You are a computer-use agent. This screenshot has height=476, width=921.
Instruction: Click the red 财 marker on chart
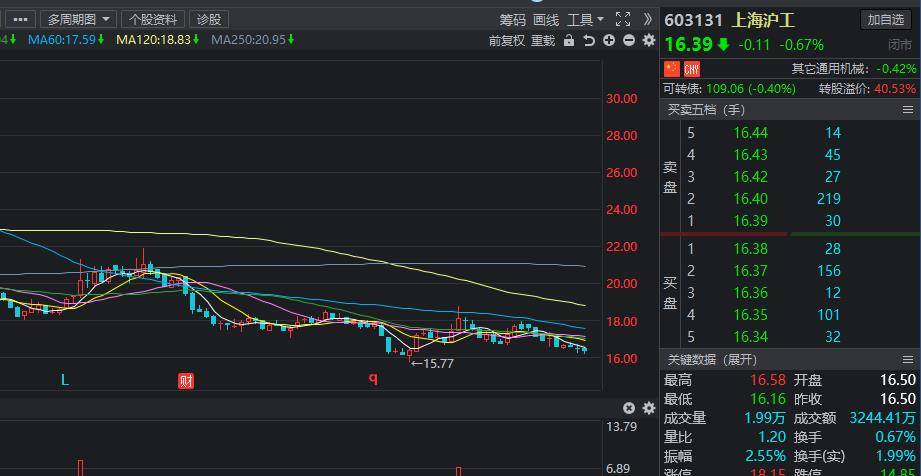pos(185,380)
